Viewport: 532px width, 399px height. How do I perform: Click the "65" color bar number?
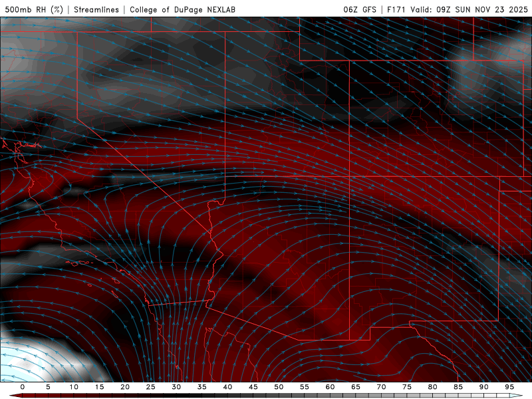click(356, 387)
